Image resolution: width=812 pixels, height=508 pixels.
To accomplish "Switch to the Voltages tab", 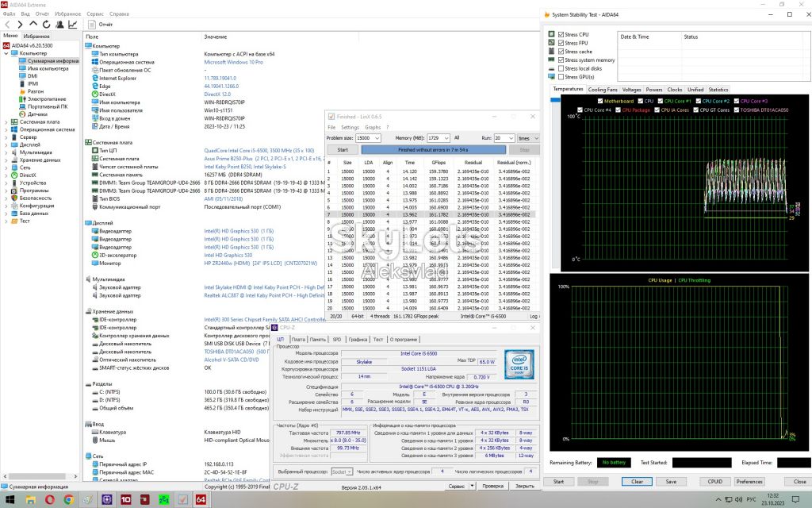I will [632, 90].
